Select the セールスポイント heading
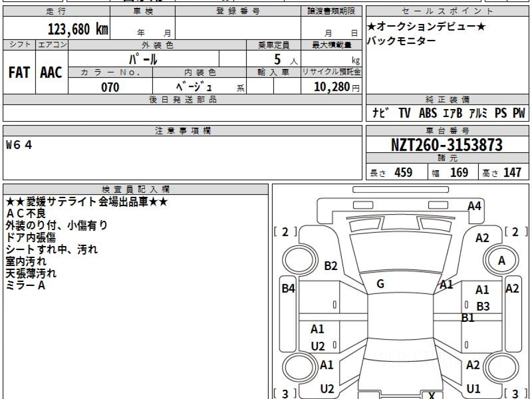532x399 pixels. click(447, 12)
